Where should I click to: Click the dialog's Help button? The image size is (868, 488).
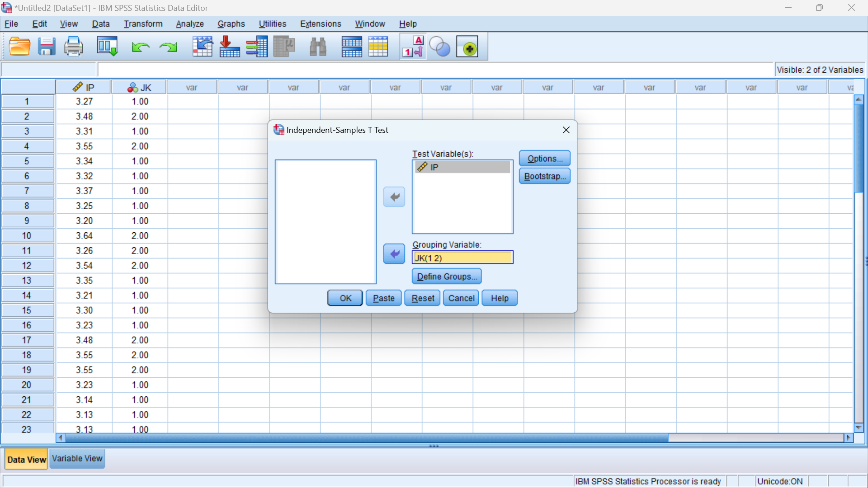(500, 298)
